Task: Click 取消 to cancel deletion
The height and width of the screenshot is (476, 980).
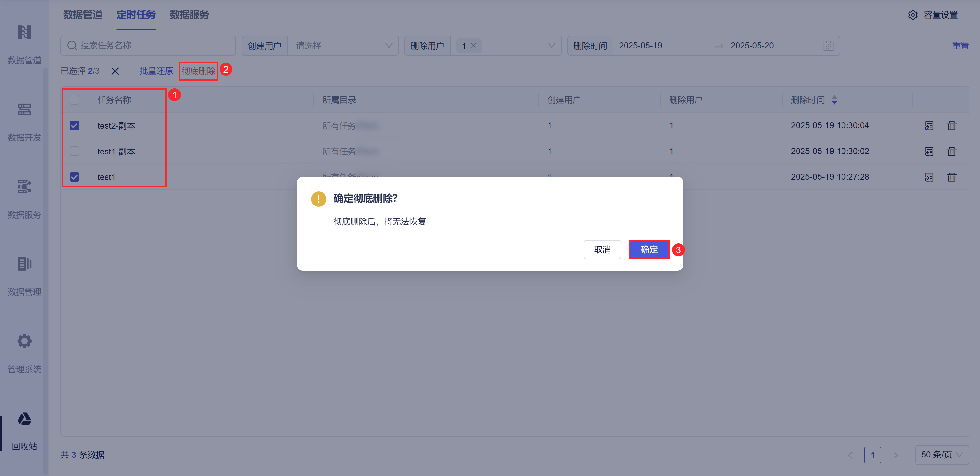Action: coord(602,249)
